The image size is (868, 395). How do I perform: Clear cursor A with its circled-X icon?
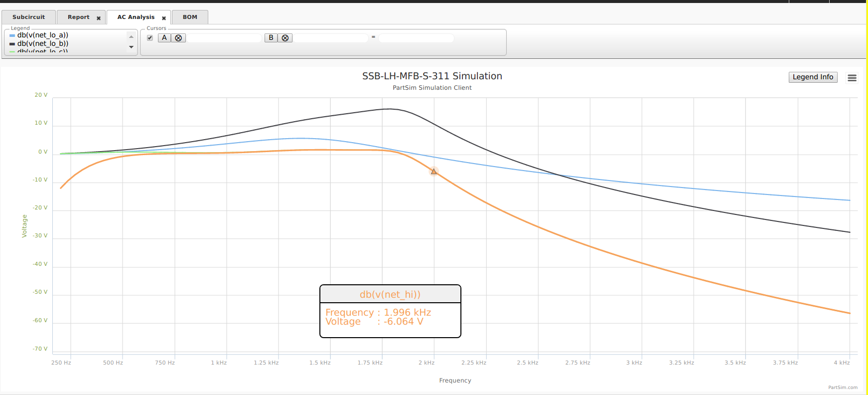click(x=178, y=38)
